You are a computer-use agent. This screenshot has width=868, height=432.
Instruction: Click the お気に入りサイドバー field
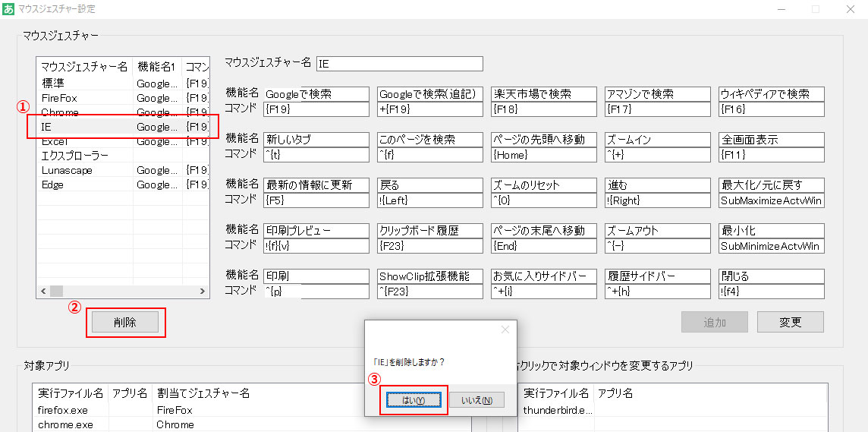543,276
